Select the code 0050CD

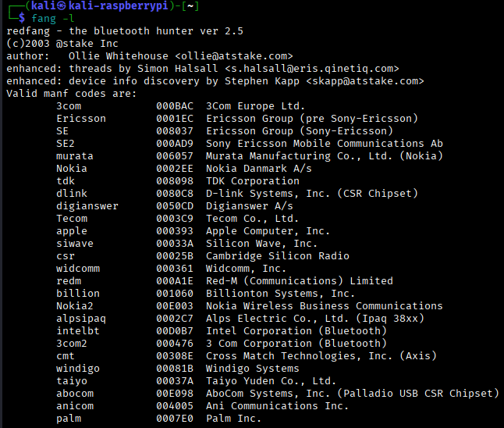coord(175,206)
